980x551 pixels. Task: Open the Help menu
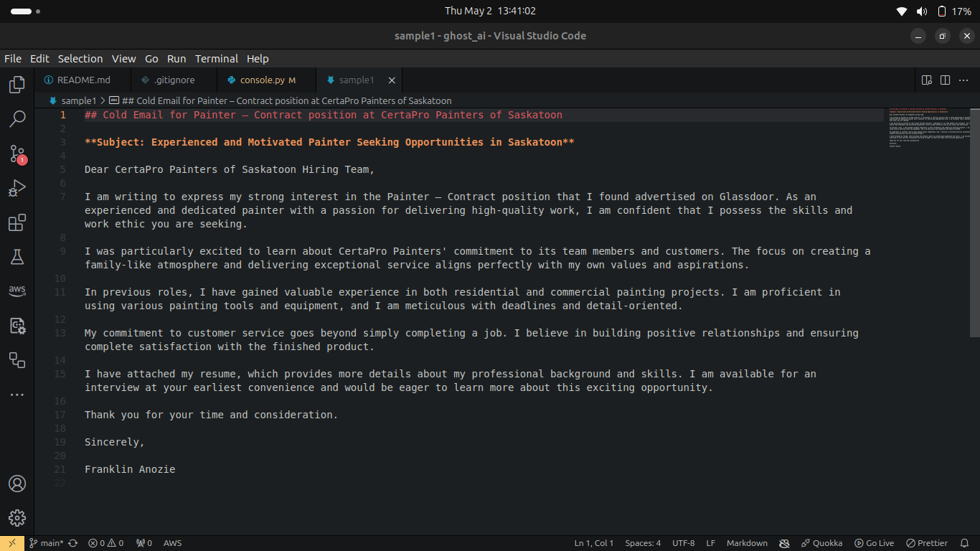click(258, 59)
